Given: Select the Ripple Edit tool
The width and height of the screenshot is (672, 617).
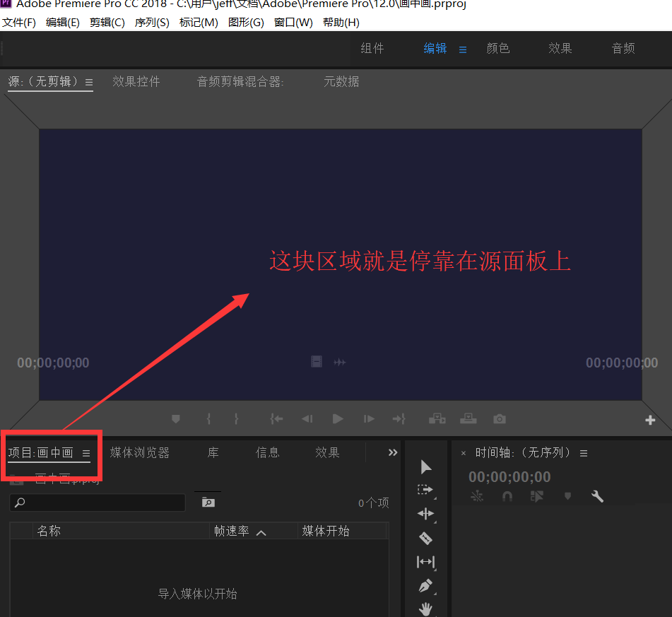Looking at the screenshot, I should tap(426, 514).
